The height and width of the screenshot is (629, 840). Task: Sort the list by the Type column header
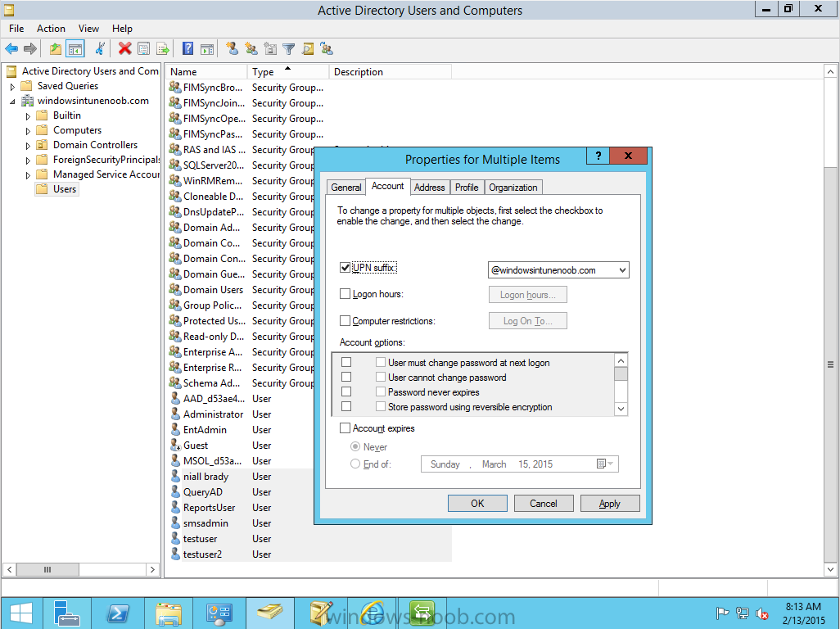[x=287, y=72]
